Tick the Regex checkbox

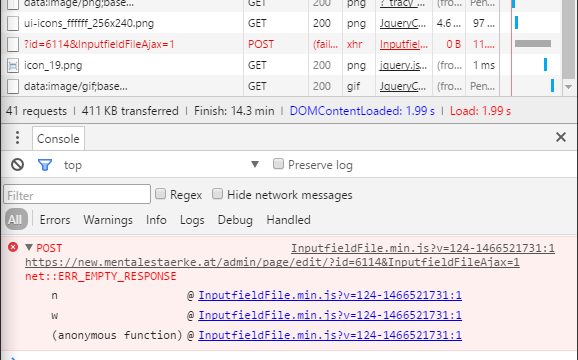click(x=160, y=194)
